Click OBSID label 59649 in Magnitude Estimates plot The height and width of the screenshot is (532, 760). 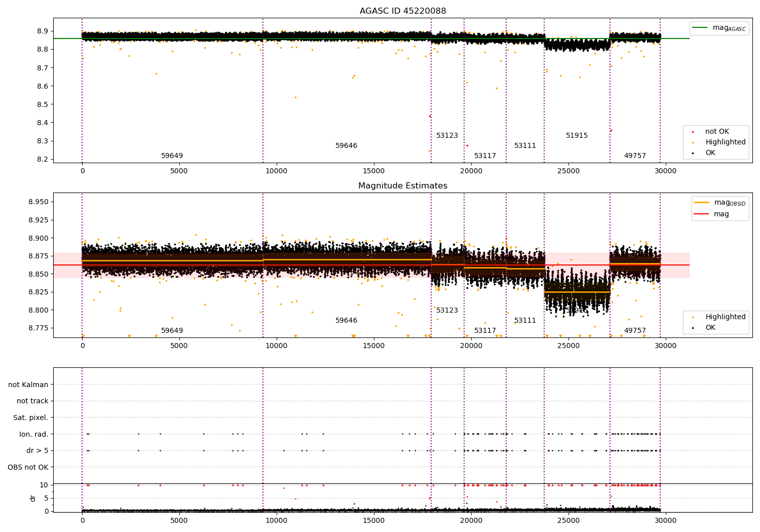[x=172, y=331]
